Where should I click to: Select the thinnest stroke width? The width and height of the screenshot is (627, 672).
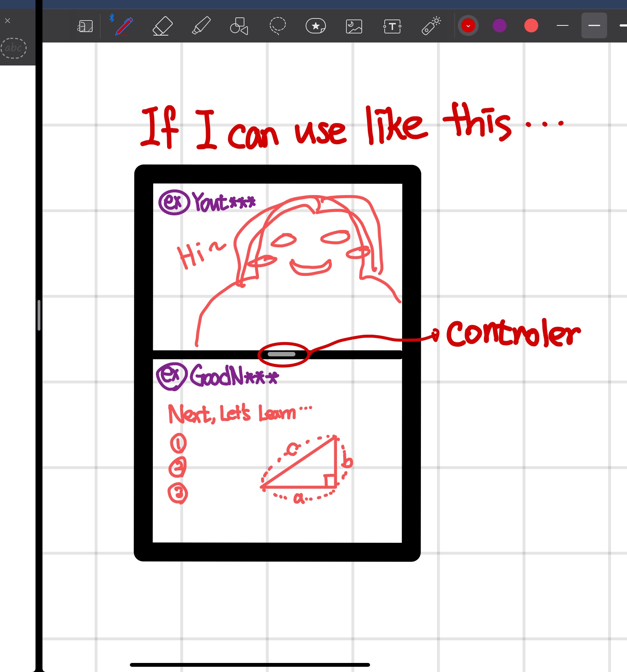point(562,25)
